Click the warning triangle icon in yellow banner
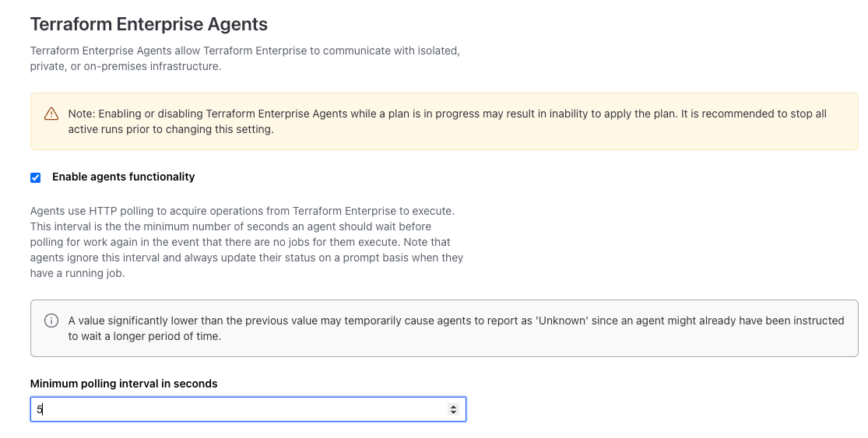This screenshot has height=438, width=868. tap(51, 114)
